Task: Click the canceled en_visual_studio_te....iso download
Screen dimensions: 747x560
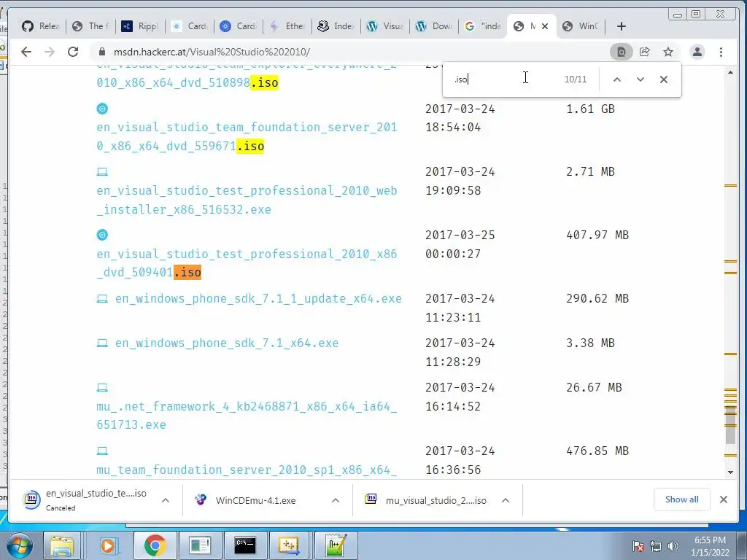Action: click(86, 500)
